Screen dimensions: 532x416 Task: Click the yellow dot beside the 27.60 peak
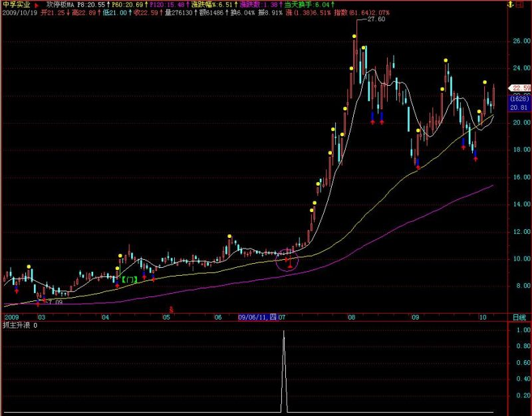pos(354,36)
